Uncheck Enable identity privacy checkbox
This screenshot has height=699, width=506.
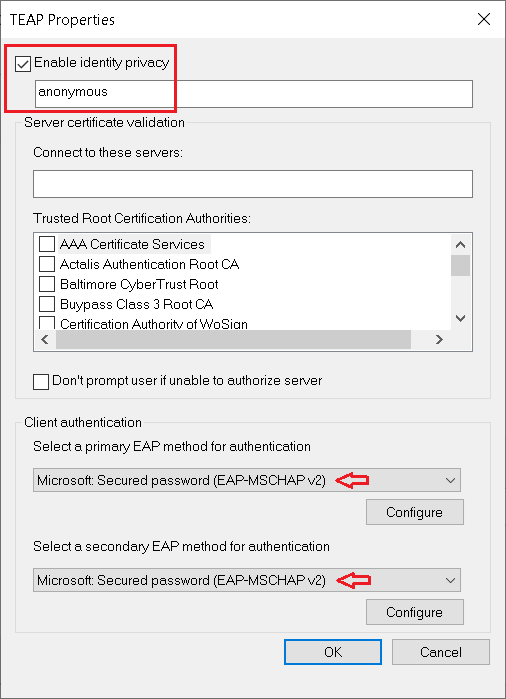22,64
